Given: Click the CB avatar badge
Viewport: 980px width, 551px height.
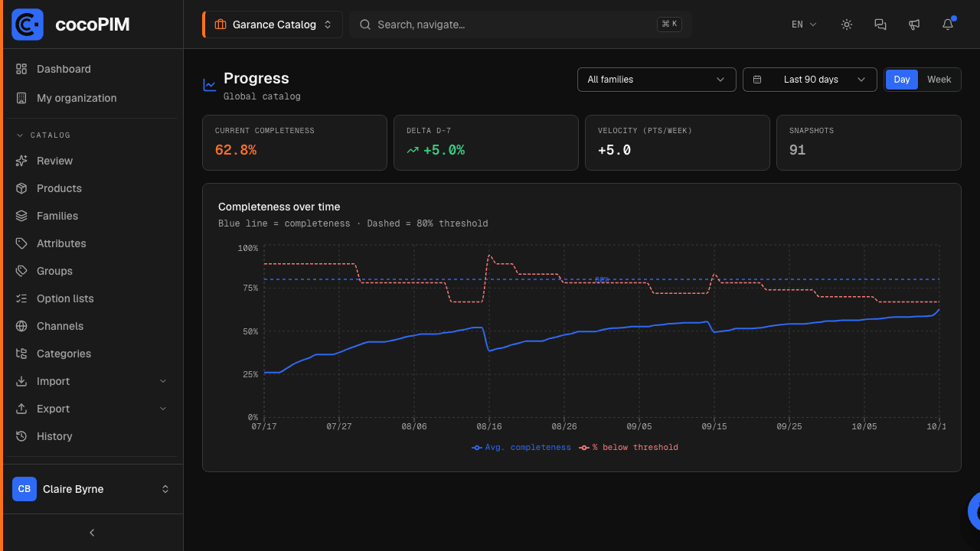Looking at the screenshot, I should [x=24, y=489].
